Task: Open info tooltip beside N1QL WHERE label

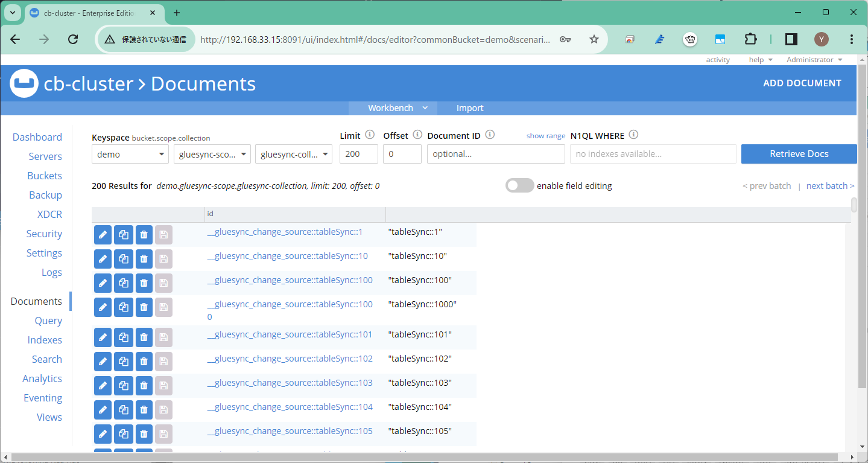Action: point(633,135)
